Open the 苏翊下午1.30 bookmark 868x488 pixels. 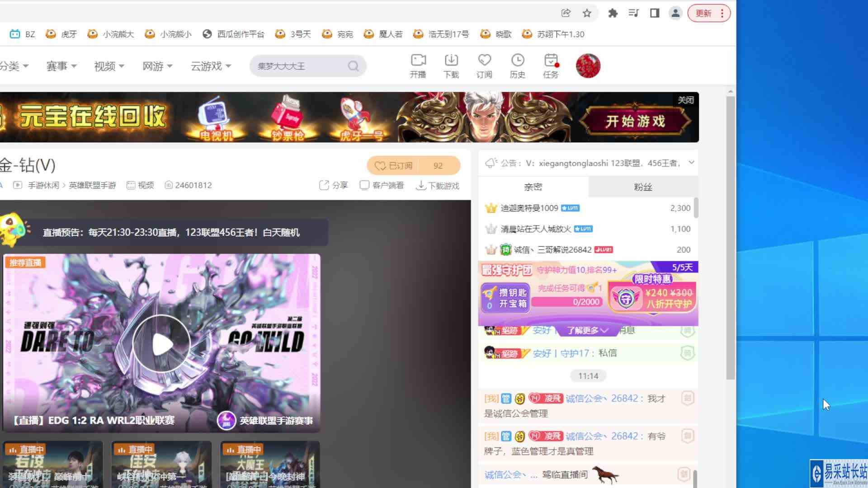click(x=553, y=34)
